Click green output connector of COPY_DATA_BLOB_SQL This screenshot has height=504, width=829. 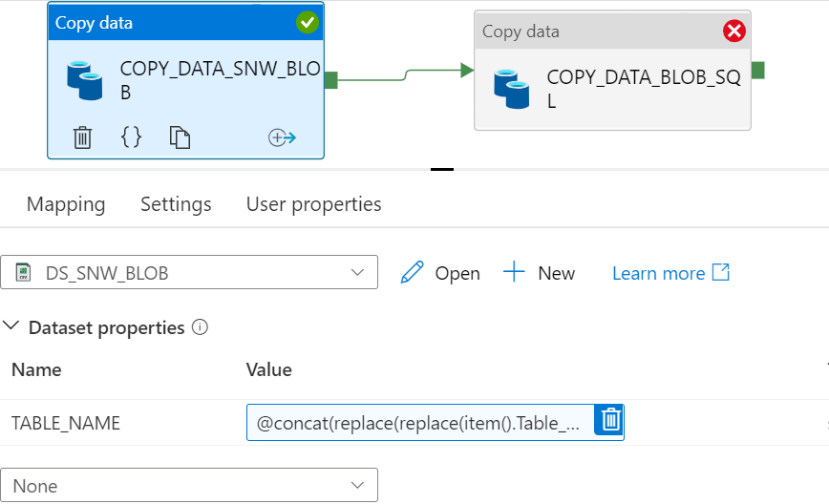click(757, 70)
